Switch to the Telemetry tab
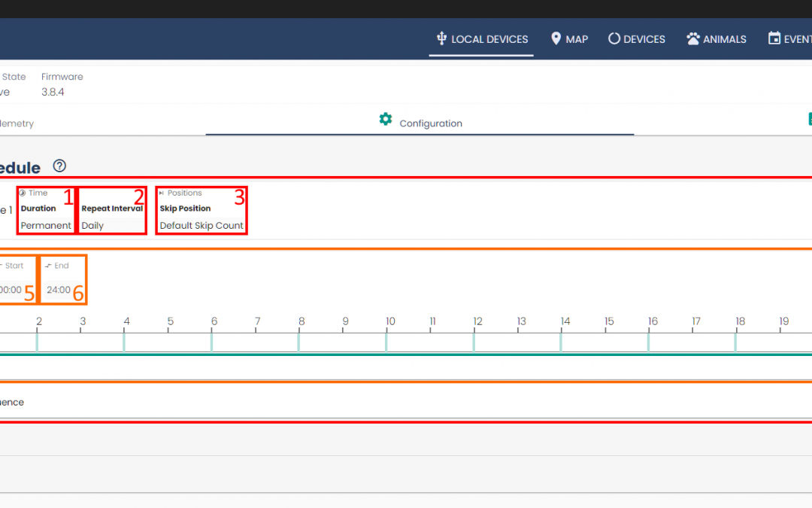The image size is (812, 508). pyautogui.click(x=17, y=123)
